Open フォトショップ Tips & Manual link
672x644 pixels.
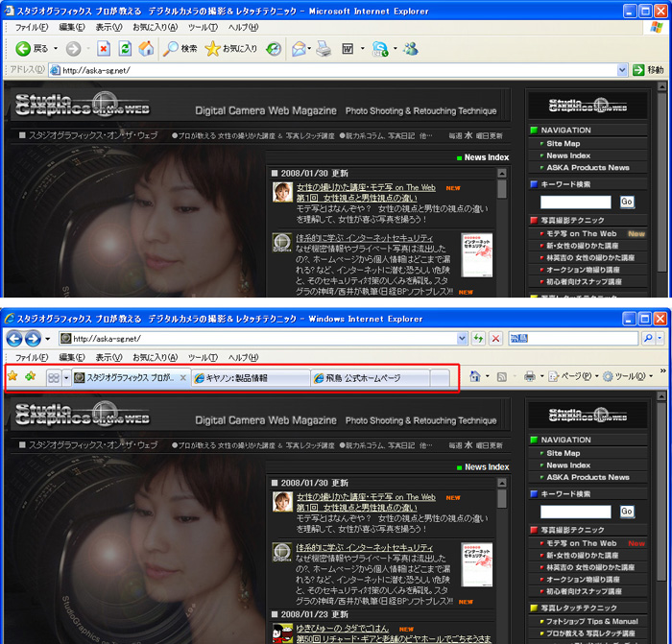592,621
